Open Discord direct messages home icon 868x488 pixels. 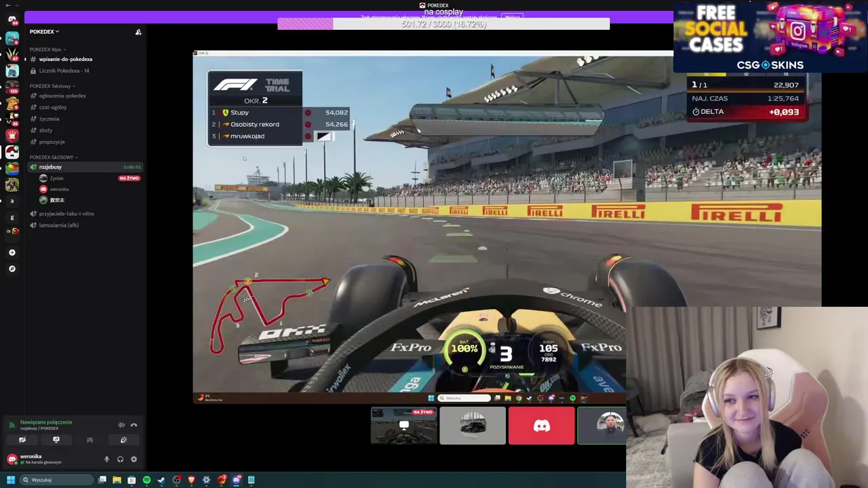[12, 20]
